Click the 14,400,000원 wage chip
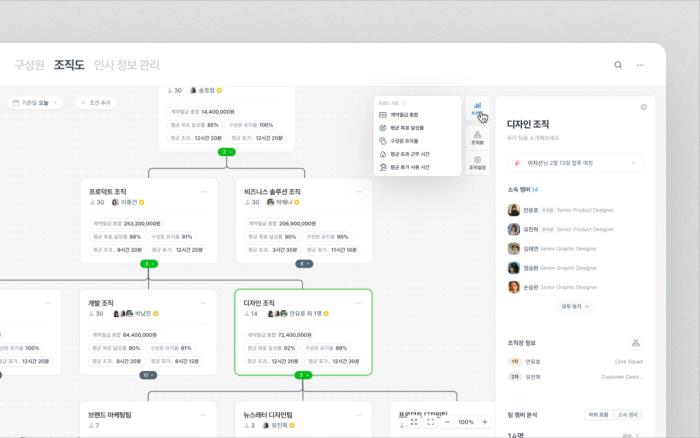 pyautogui.click(x=202, y=112)
